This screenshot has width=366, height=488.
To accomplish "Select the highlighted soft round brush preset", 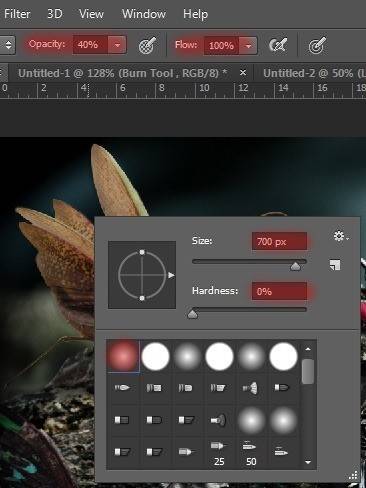I will [x=123, y=356].
